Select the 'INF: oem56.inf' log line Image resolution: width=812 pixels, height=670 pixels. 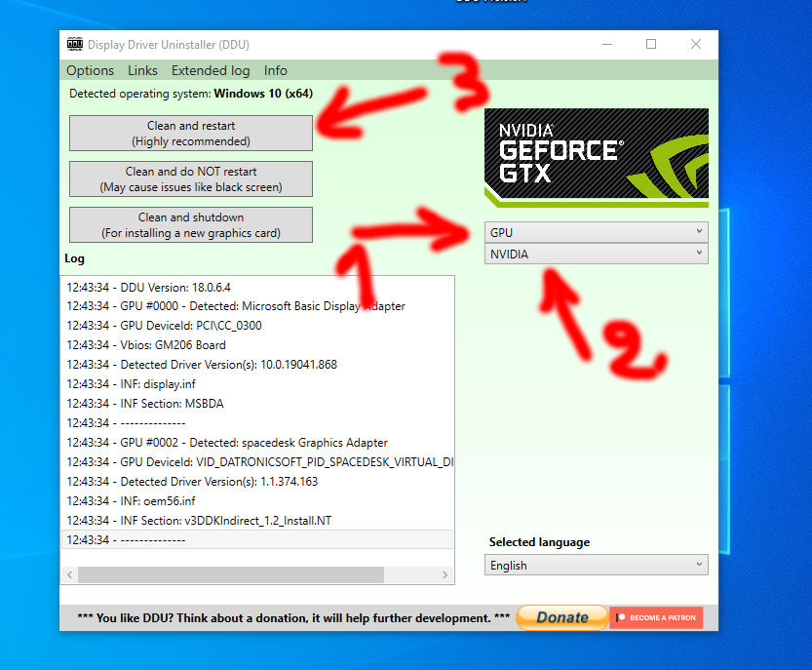point(257,501)
